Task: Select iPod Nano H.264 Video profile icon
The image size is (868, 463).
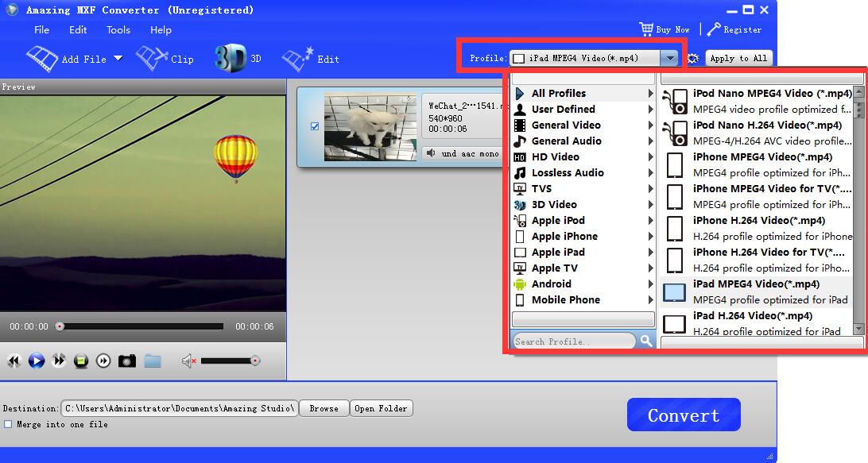Action: [x=675, y=133]
